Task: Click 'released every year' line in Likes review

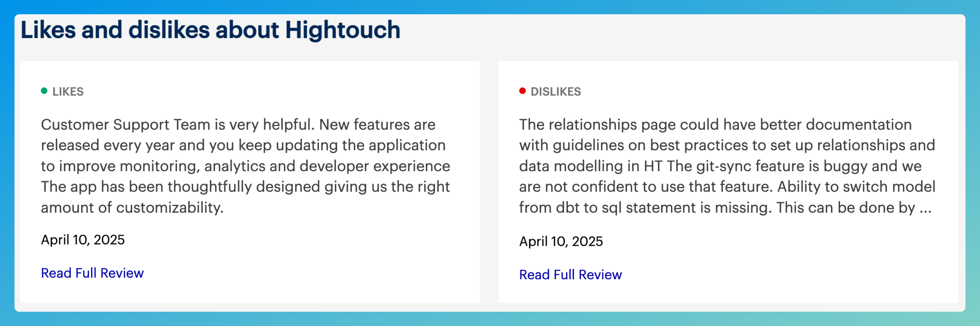Action: coord(243,145)
